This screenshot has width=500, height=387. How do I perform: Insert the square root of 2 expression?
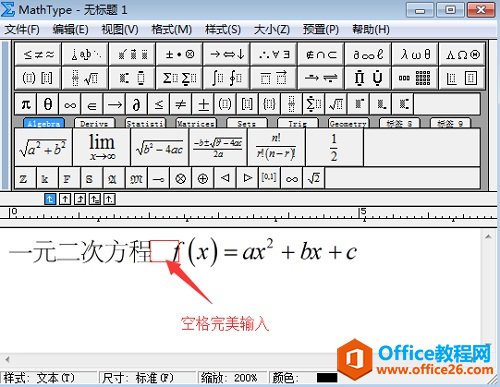point(314,179)
